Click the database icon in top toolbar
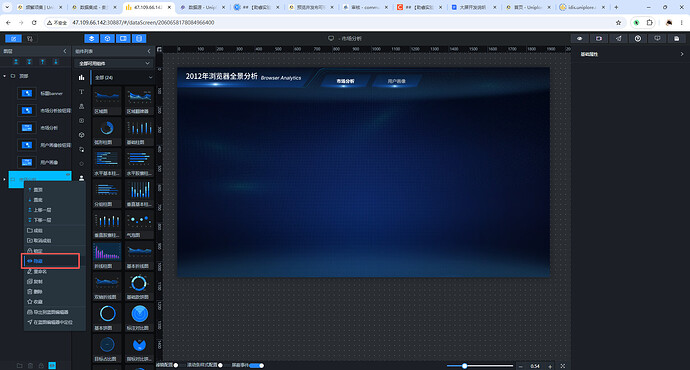Image resolution: width=690 pixels, height=370 pixels. point(139,39)
